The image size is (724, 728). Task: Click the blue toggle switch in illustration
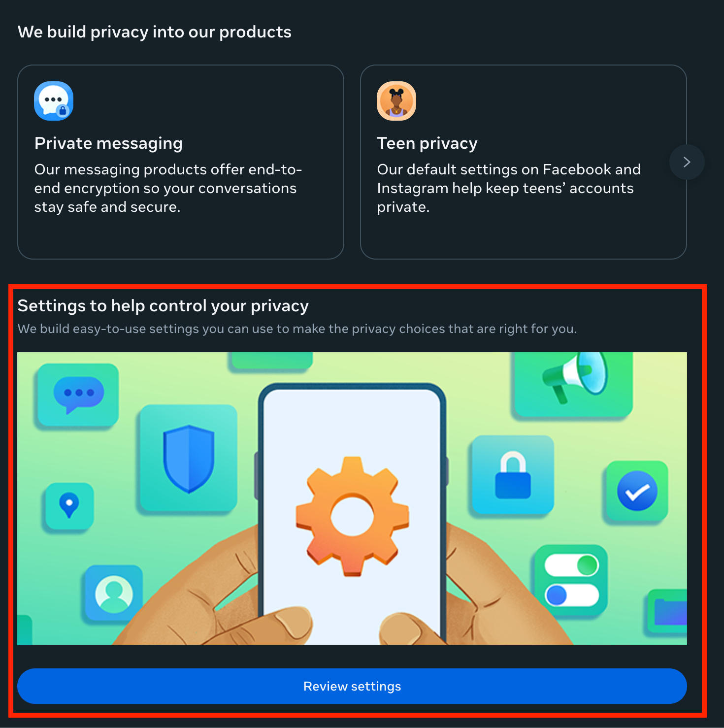point(572,595)
